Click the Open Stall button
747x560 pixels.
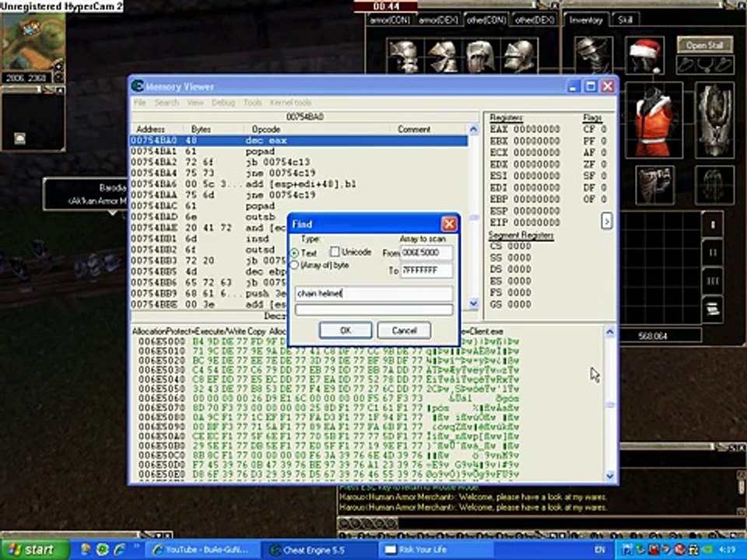[705, 45]
